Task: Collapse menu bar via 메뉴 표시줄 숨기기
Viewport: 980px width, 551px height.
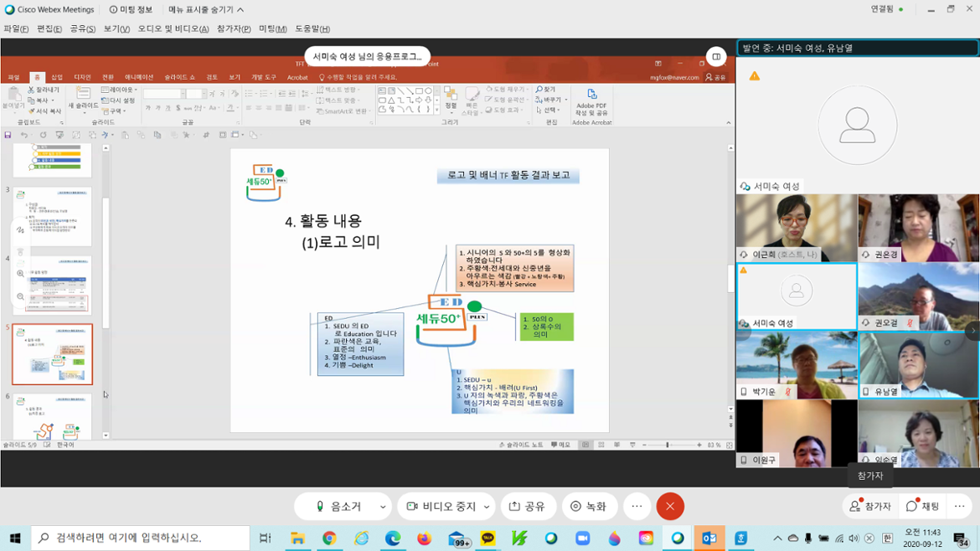Action: (206, 9)
